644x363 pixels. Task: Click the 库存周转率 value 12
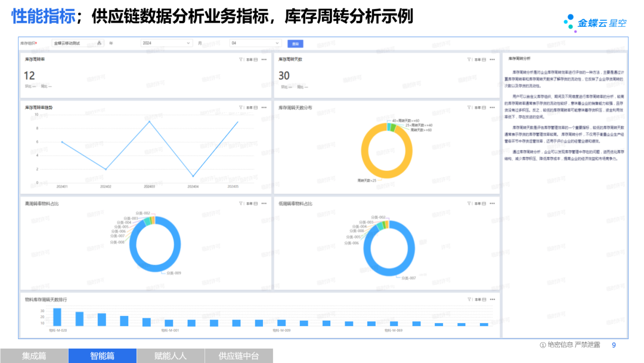click(x=29, y=76)
